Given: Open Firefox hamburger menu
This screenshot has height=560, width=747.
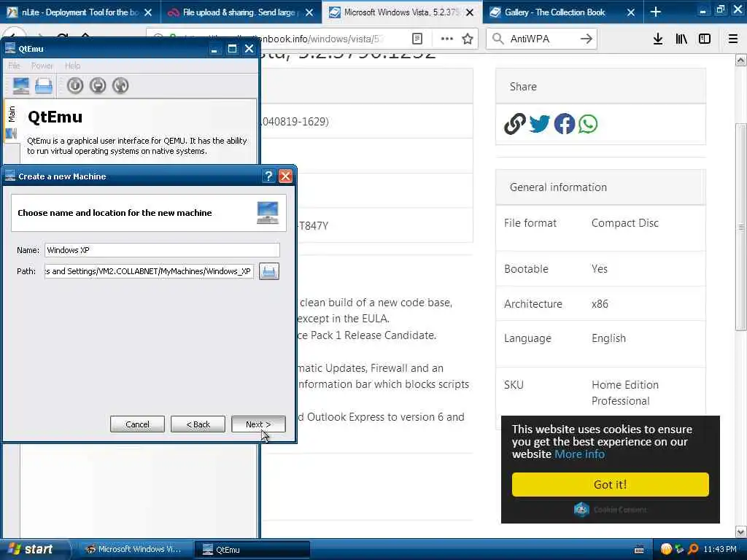Looking at the screenshot, I should tap(733, 39).
